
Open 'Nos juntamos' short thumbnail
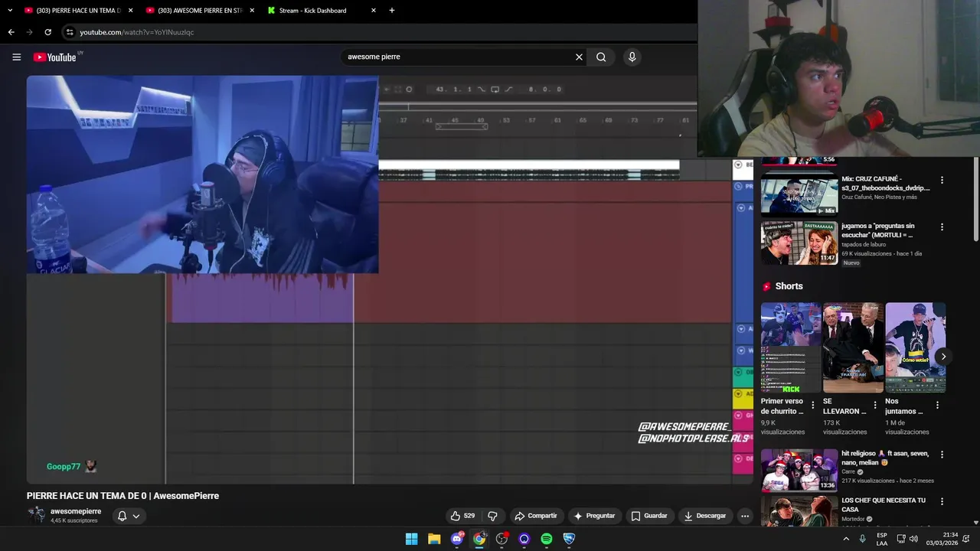click(x=915, y=347)
